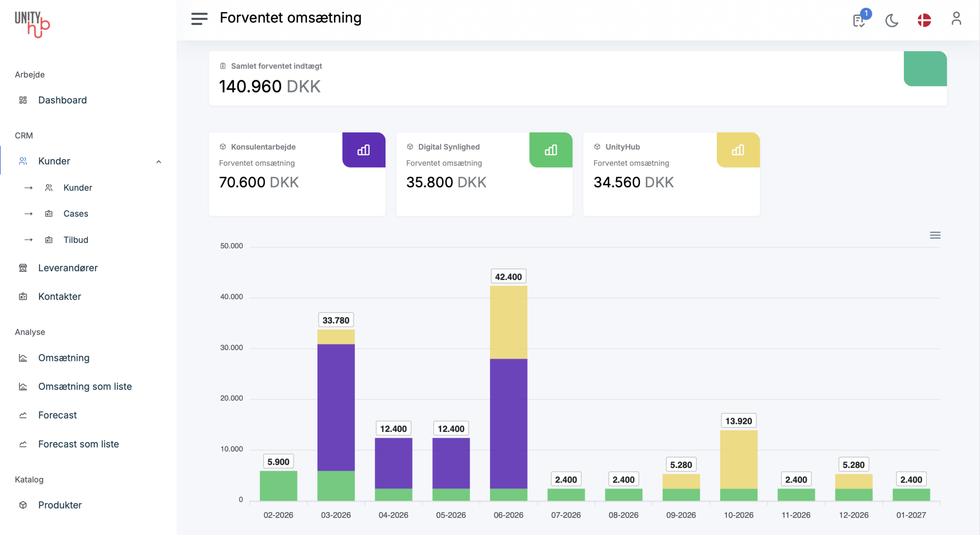
Task: Open Omsætning som liste page
Action: point(85,387)
